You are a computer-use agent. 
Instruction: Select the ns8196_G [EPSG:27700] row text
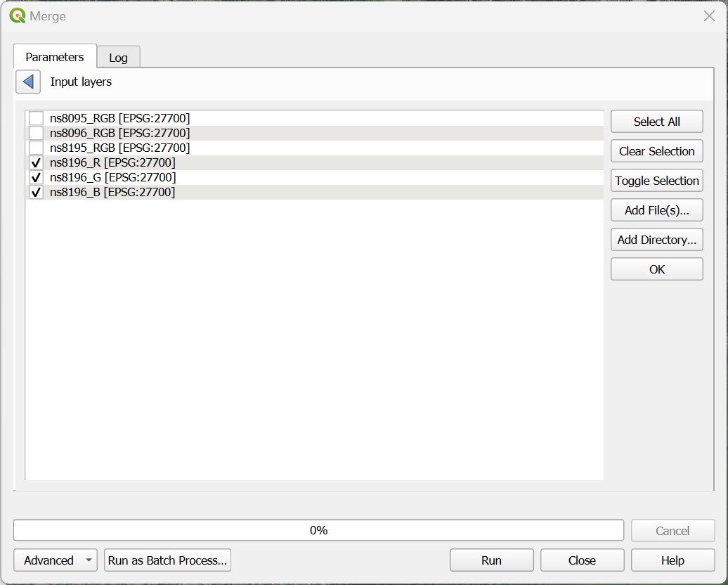(113, 177)
